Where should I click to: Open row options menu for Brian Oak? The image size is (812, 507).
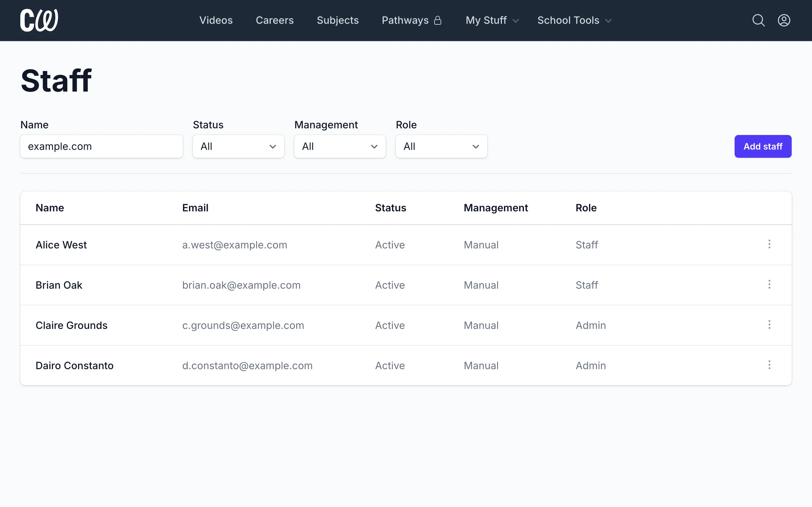pyautogui.click(x=769, y=284)
